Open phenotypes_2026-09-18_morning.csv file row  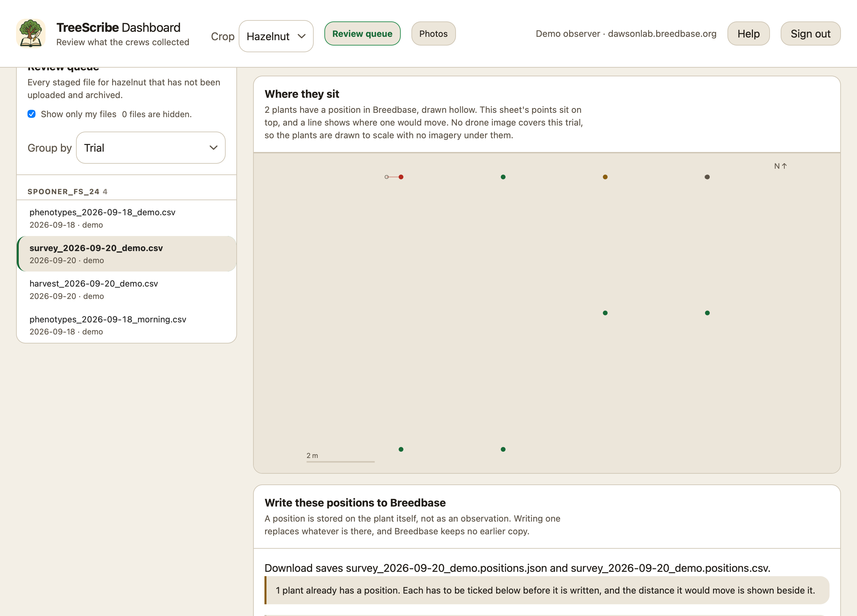tap(127, 325)
